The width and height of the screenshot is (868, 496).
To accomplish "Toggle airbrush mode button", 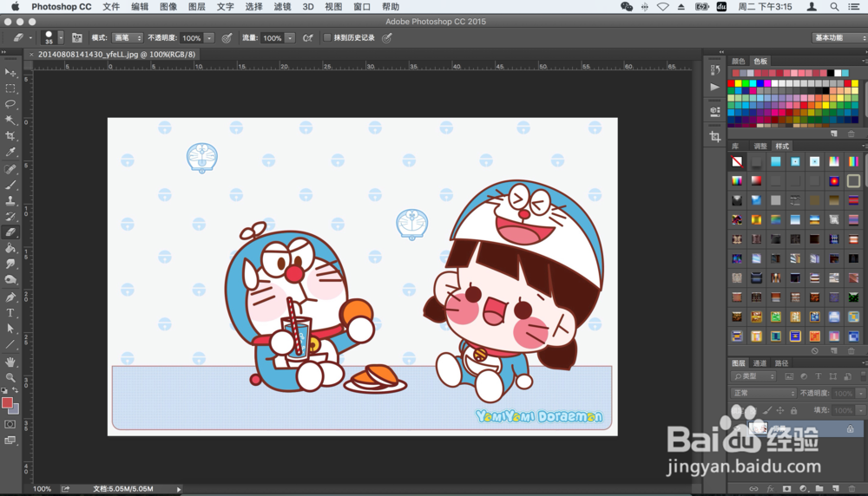I will (x=308, y=37).
